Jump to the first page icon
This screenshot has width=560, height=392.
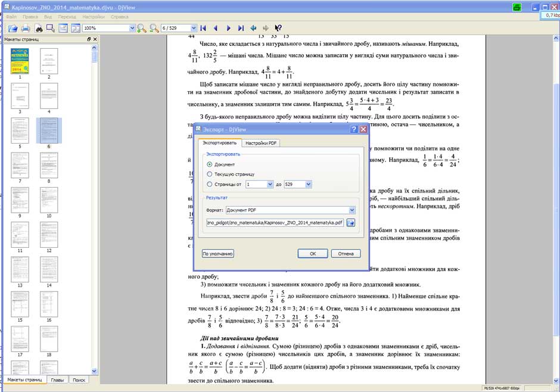pyautogui.click(x=203, y=28)
